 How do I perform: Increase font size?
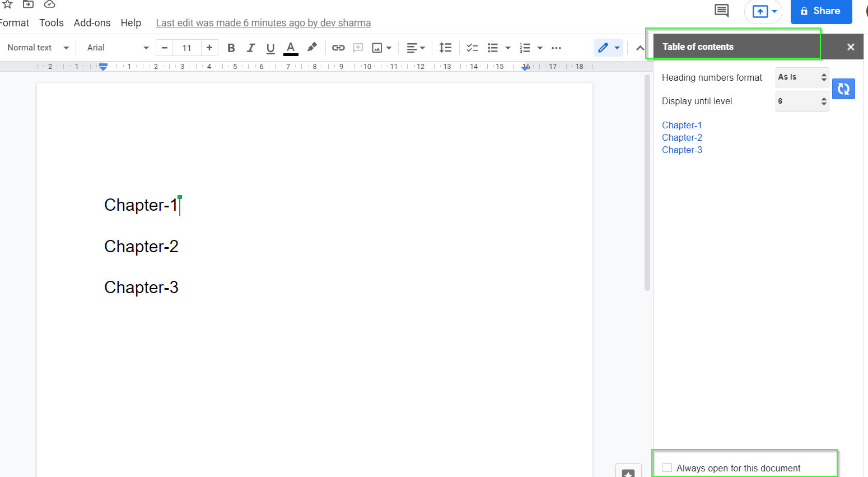click(x=209, y=48)
